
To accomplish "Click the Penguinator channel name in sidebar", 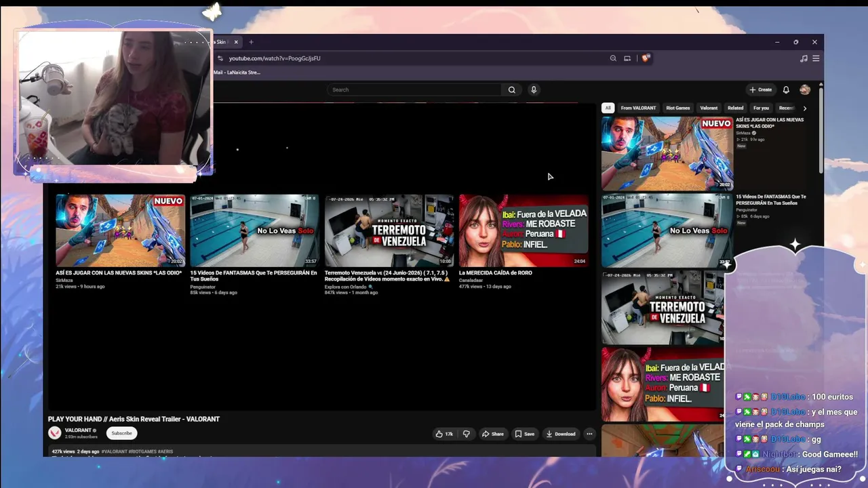I will (747, 210).
